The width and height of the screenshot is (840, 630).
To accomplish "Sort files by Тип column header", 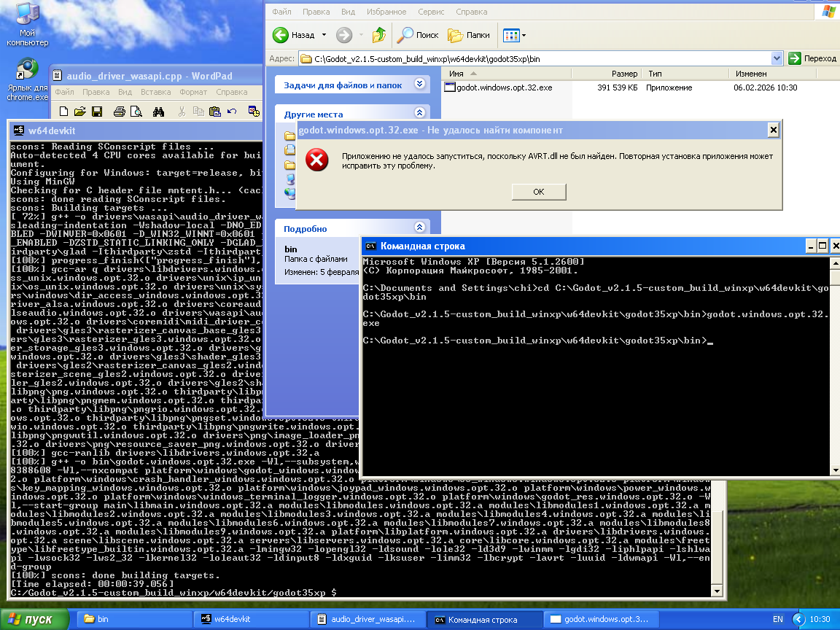I will click(x=685, y=74).
